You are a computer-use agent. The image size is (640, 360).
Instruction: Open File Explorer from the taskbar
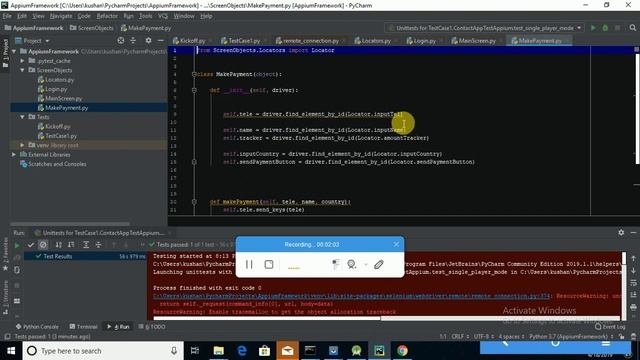point(219,351)
